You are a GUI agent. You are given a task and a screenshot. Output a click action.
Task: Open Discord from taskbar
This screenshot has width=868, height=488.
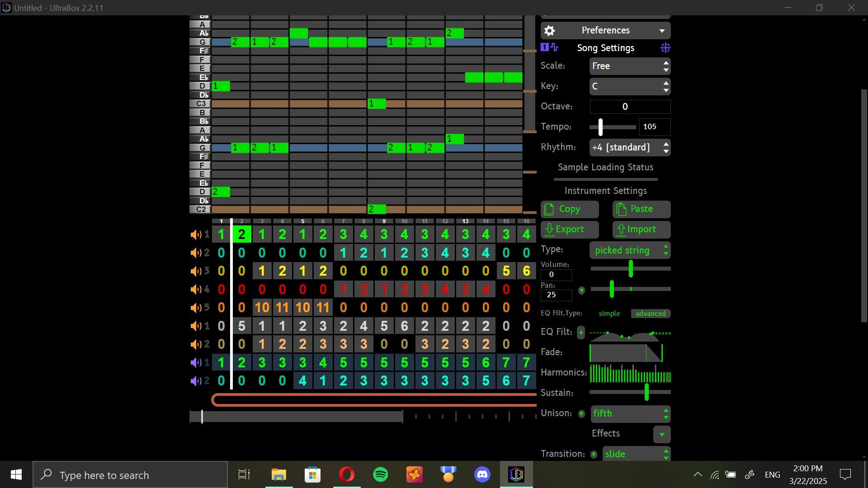click(x=482, y=475)
